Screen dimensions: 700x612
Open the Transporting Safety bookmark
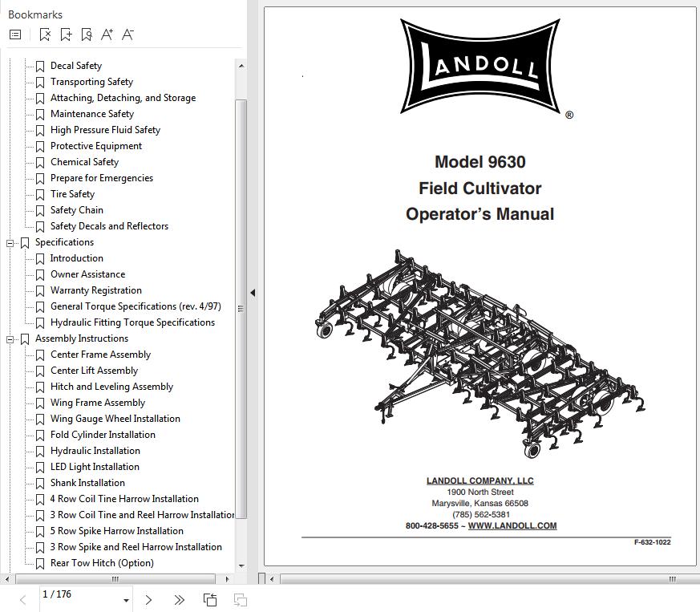(x=91, y=82)
